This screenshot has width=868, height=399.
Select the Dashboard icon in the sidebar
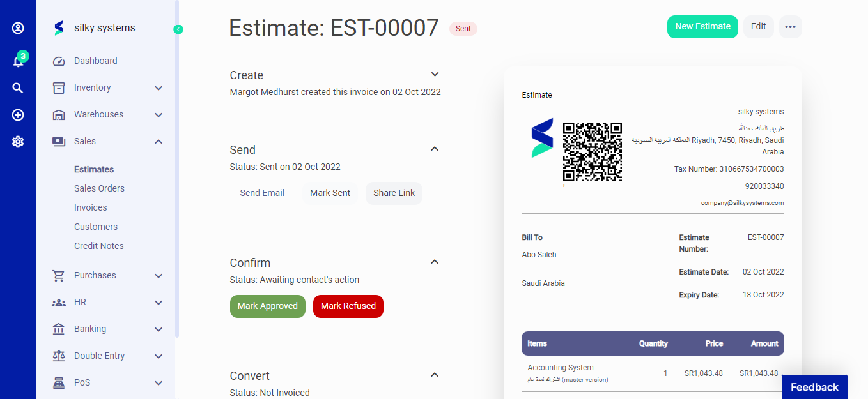58,60
